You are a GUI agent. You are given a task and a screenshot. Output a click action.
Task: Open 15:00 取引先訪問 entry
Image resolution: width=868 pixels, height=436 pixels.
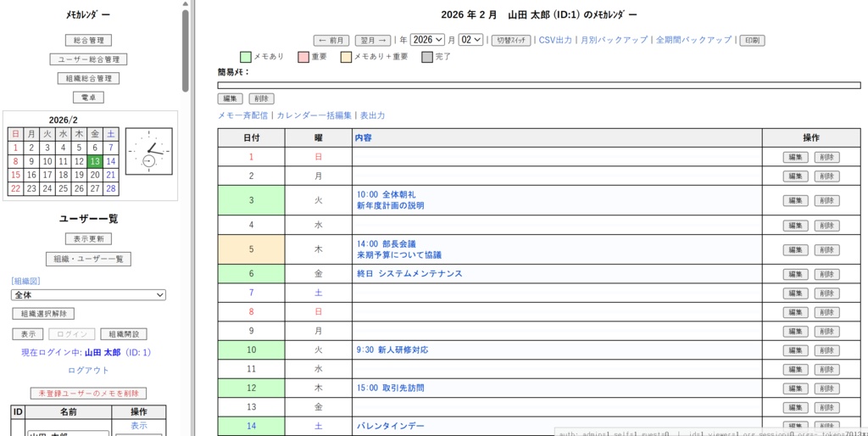pyautogui.click(x=391, y=388)
